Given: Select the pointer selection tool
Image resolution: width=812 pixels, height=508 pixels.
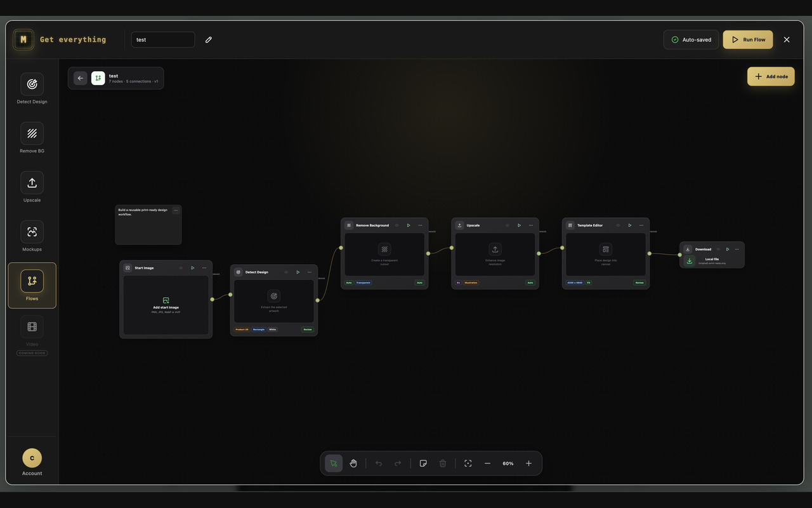Looking at the screenshot, I should 334,464.
